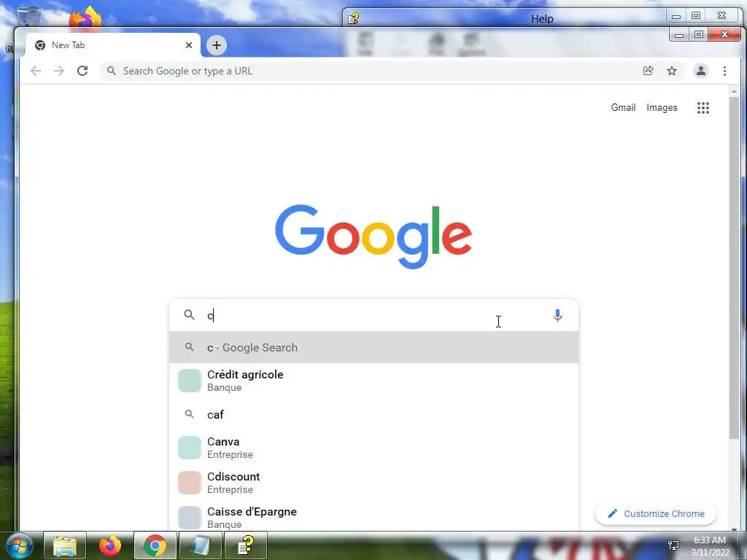747x560 pixels.
Task: Click the Crédit agricole thumbnail square
Action: pyautogui.click(x=190, y=381)
